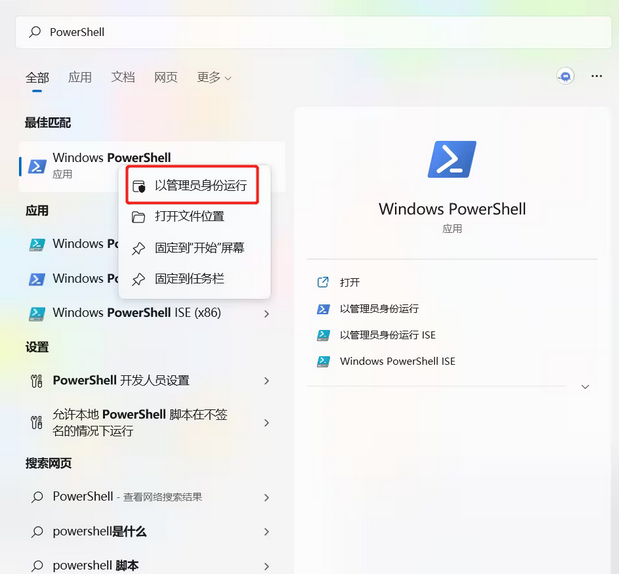Click second Windows PowerShell icon under 应用 list
This screenshot has width=619, height=574.
(37, 279)
